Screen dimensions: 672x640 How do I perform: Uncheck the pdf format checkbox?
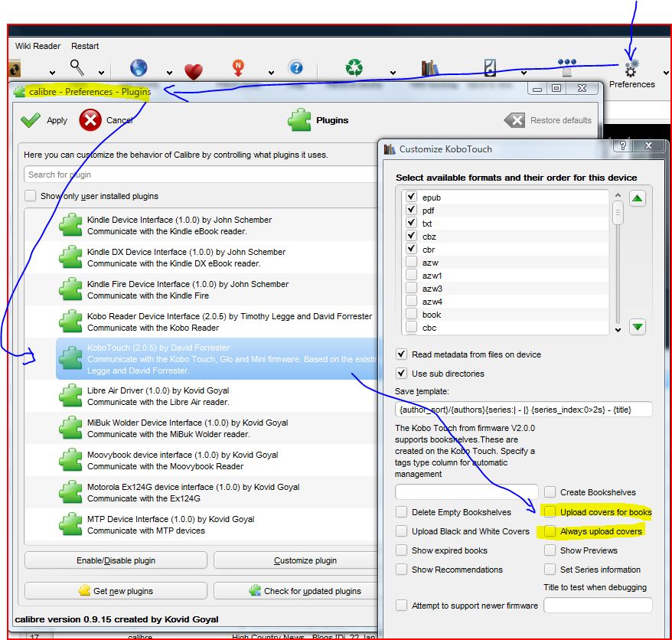[x=411, y=210]
